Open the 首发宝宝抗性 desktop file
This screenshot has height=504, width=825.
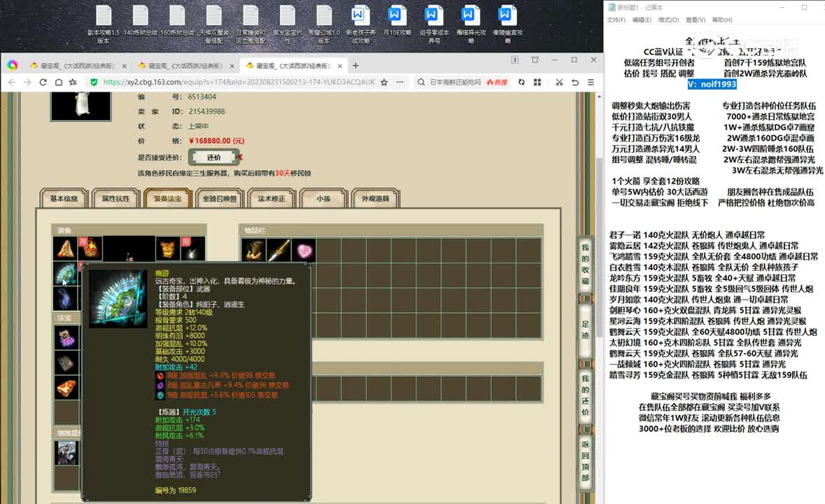click(287, 24)
